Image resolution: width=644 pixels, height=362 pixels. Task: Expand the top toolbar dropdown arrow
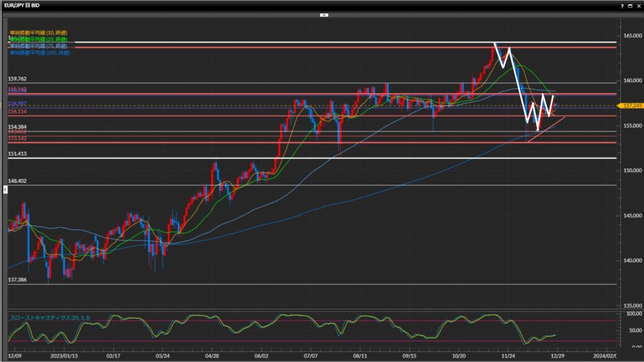coord(324,14)
